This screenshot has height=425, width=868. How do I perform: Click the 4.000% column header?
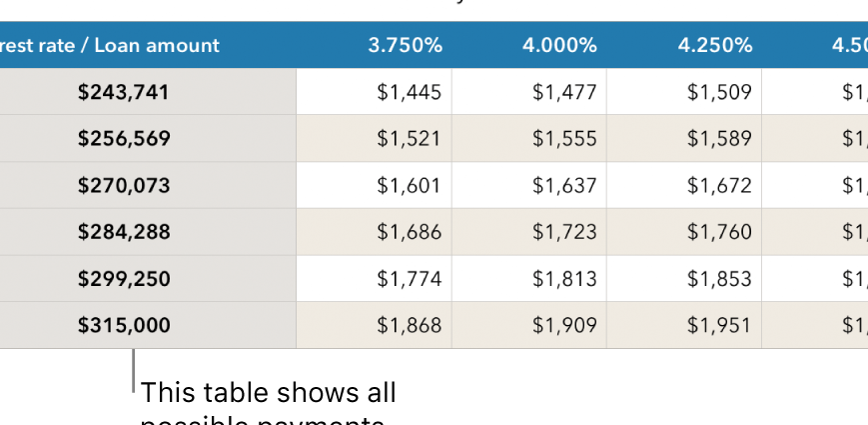(559, 45)
